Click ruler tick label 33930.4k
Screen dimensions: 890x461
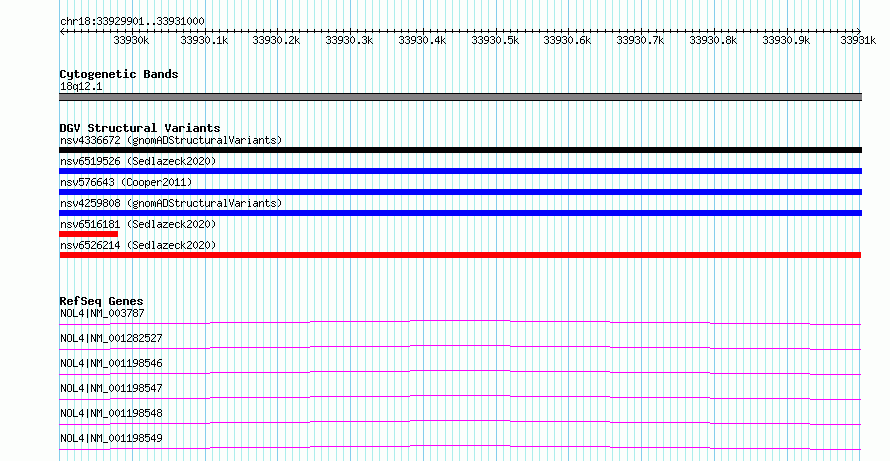(x=422, y=40)
